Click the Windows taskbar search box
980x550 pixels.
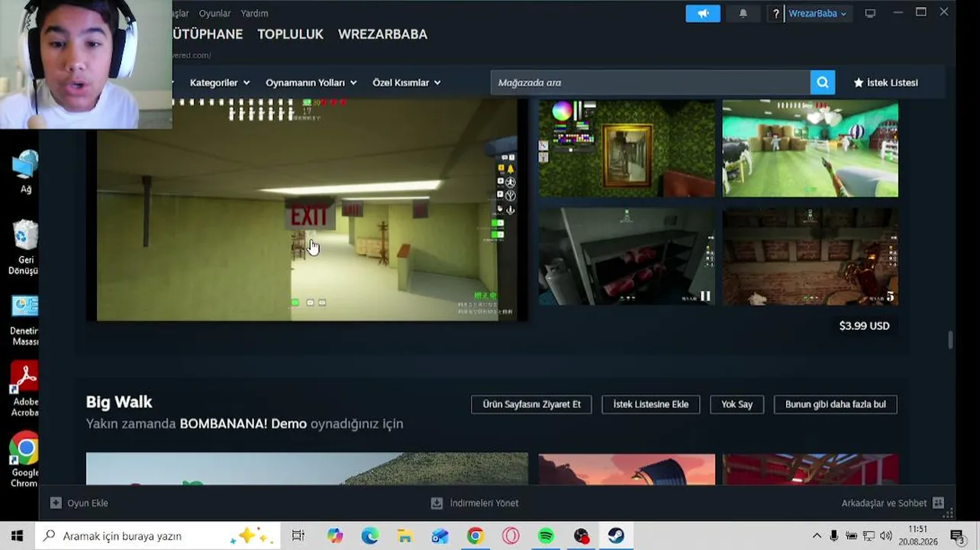click(157, 536)
